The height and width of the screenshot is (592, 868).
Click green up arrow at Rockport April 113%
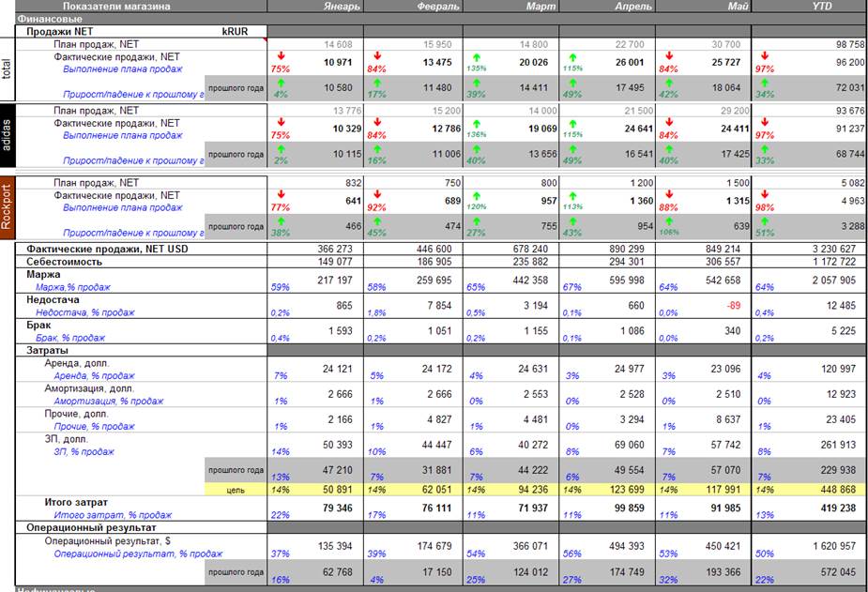coord(570,195)
